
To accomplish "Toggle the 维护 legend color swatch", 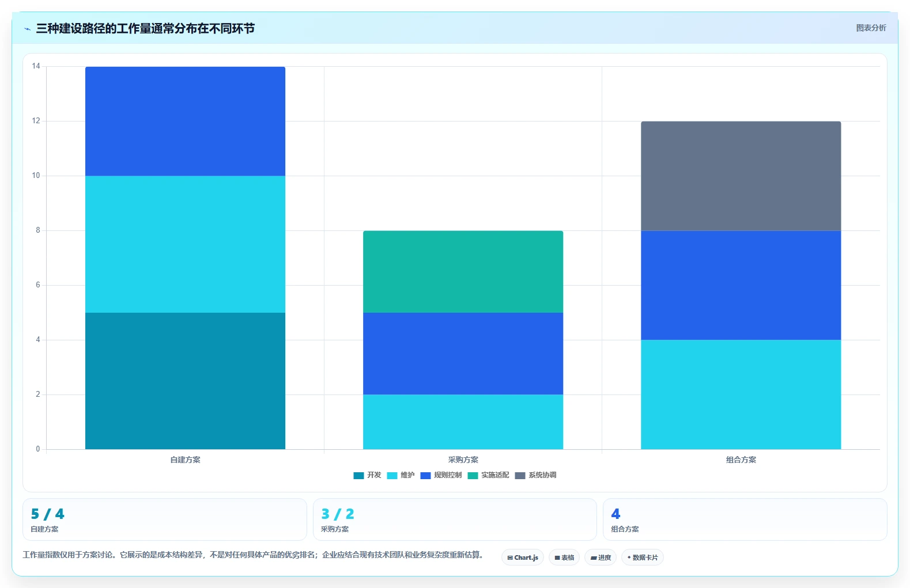I will coord(392,476).
